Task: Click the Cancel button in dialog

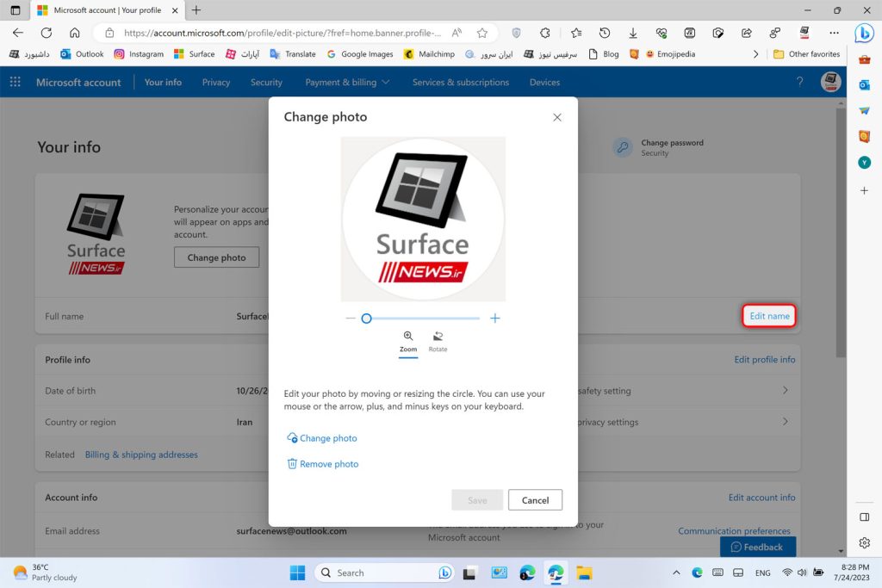Action: pos(535,500)
